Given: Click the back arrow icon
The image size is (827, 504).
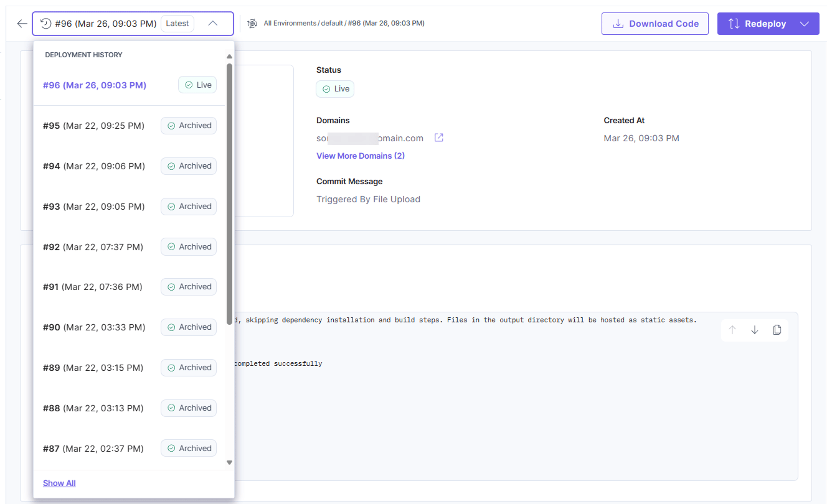Looking at the screenshot, I should point(22,23).
